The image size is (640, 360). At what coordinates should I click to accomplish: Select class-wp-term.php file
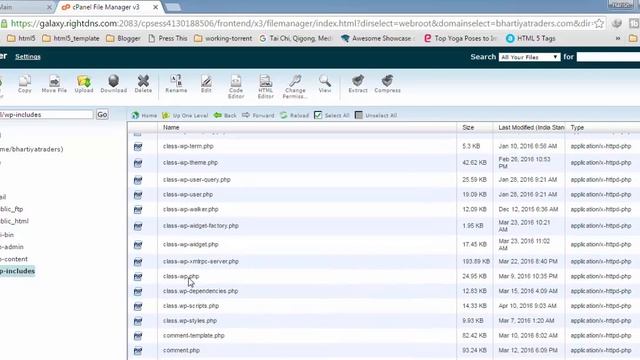(x=188, y=146)
